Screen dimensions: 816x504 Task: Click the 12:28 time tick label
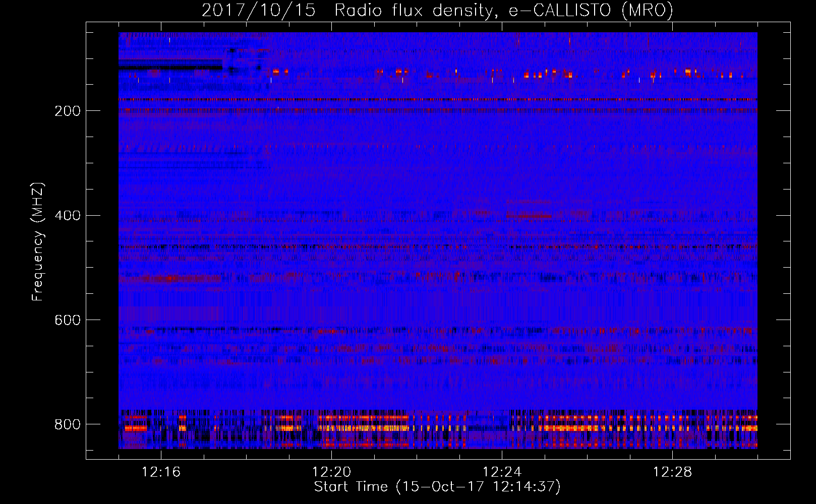tap(673, 472)
